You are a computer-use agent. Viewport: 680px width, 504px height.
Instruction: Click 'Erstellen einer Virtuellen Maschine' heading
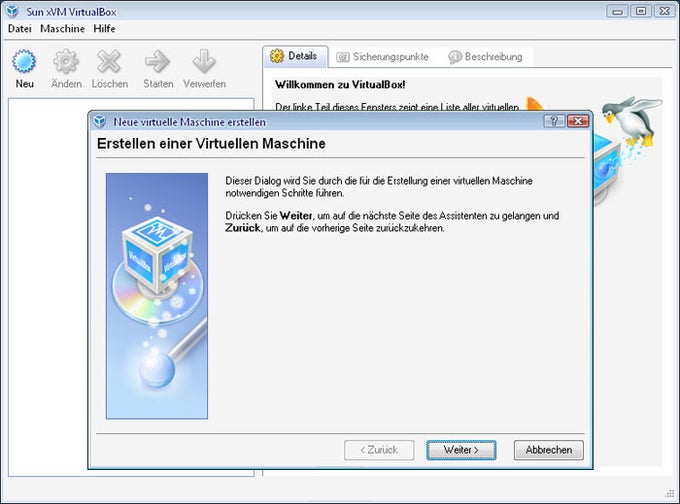coord(211,144)
